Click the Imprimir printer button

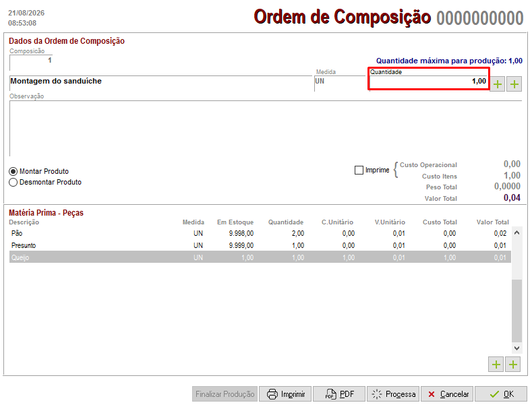click(x=285, y=394)
